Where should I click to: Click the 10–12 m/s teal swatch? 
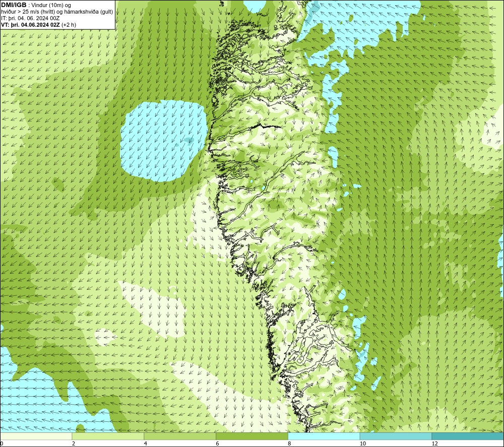click(396, 436)
